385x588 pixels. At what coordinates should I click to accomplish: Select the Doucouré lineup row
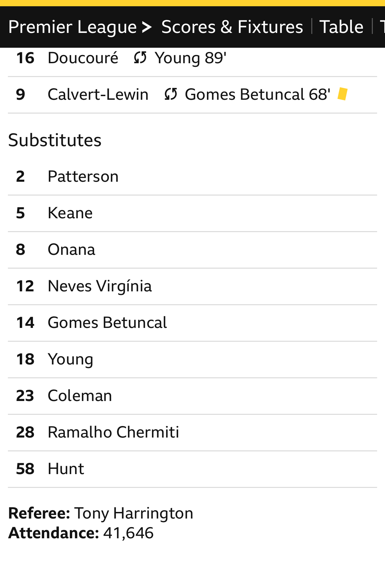click(192, 58)
